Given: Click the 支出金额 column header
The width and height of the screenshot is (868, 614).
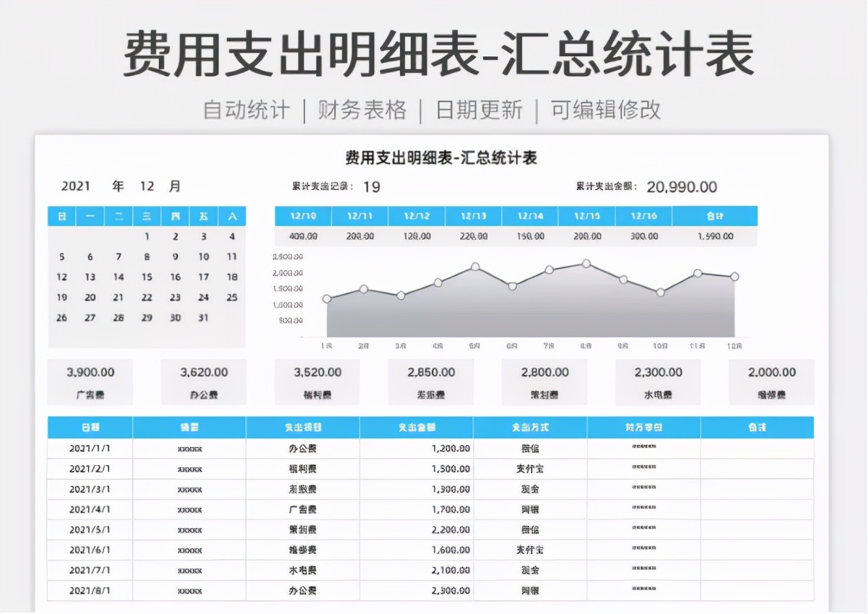Looking at the screenshot, I should tap(417, 428).
